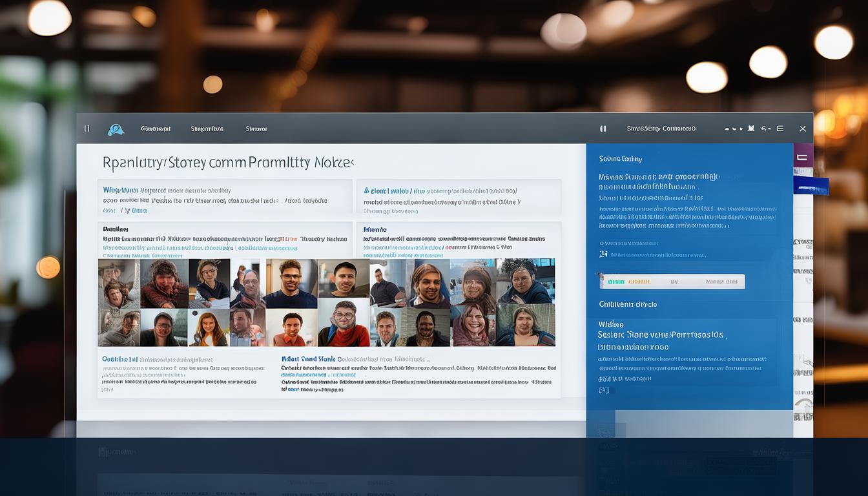Click the cat-shaped icon in top-right toolbar
The image size is (868, 496).
(x=750, y=129)
